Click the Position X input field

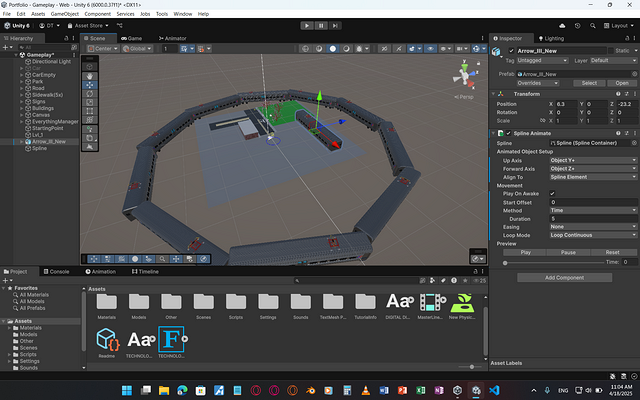coord(567,104)
